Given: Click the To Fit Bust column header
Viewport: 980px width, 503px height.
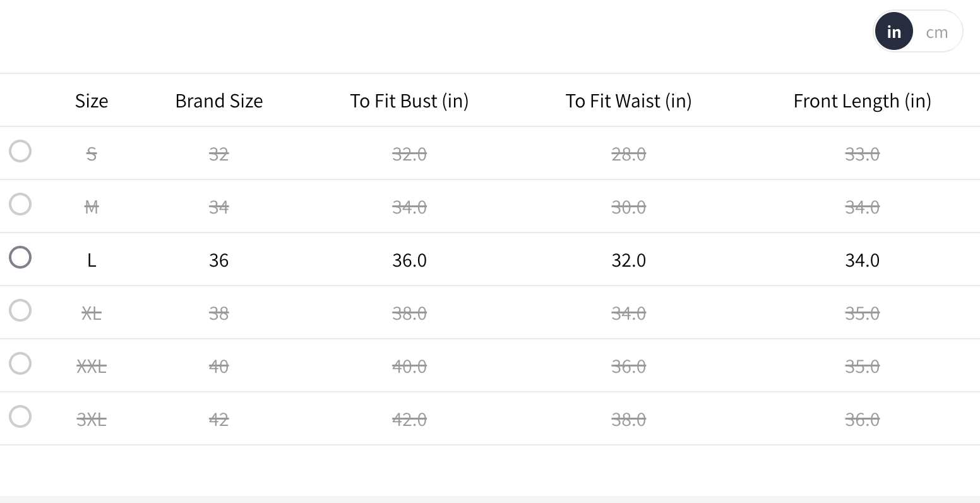Looking at the screenshot, I should pyautogui.click(x=409, y=101).
